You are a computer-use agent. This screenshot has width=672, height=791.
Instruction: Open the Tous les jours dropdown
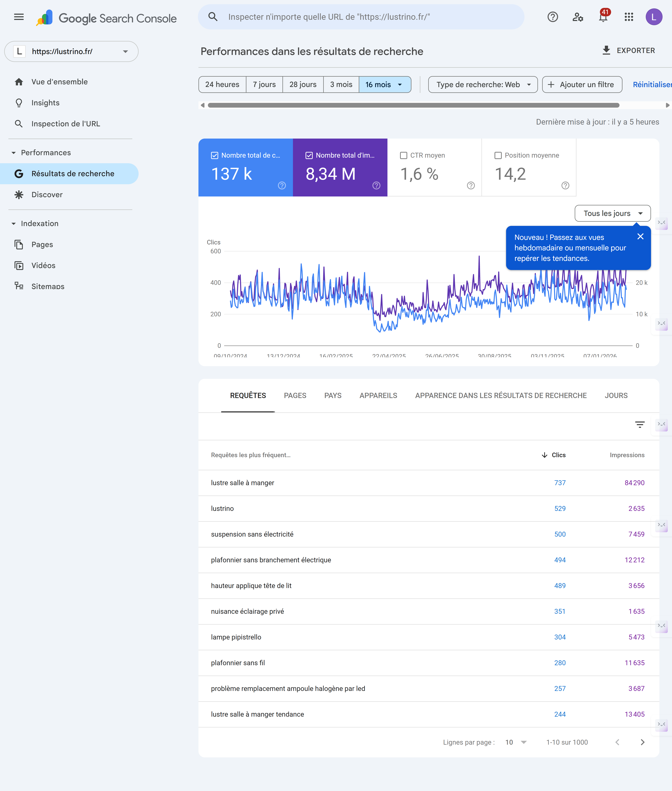(612, 213)
